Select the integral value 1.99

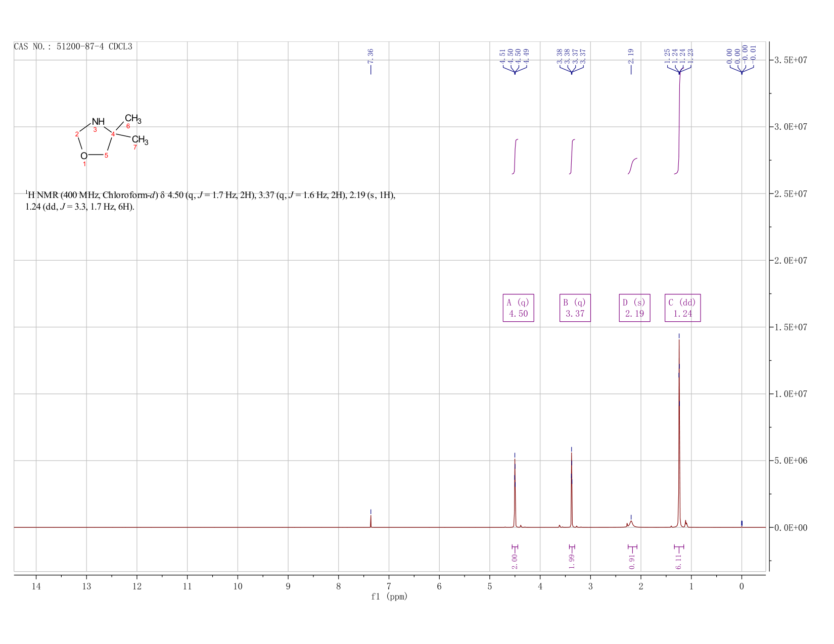tap(572, 561)
